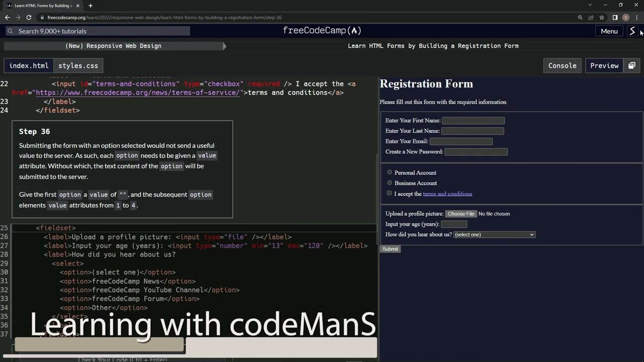Expand the How did you hear dropdown
Viewport: 644px width, 362px height.
click(494, 235)
